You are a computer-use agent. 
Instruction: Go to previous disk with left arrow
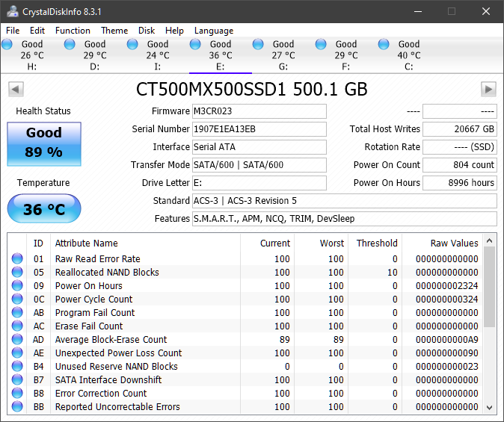click(16, 90)
